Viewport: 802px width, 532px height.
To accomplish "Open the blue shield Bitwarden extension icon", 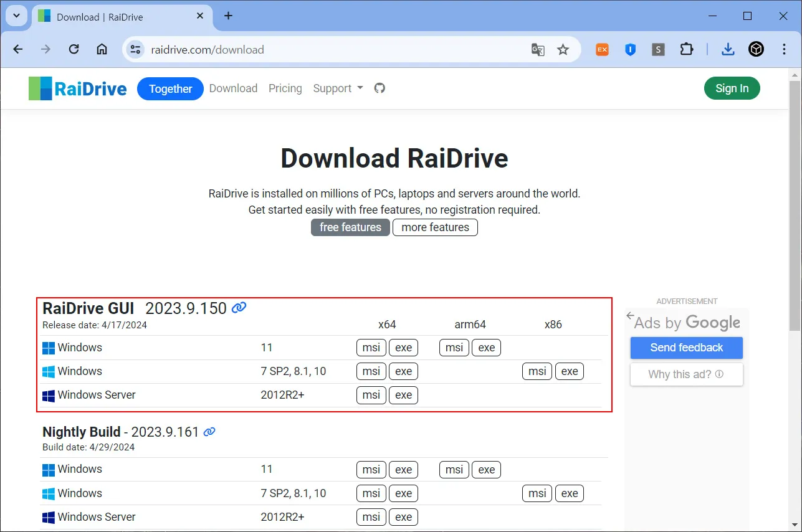I will pyautogui.click(x=630, y=50).
